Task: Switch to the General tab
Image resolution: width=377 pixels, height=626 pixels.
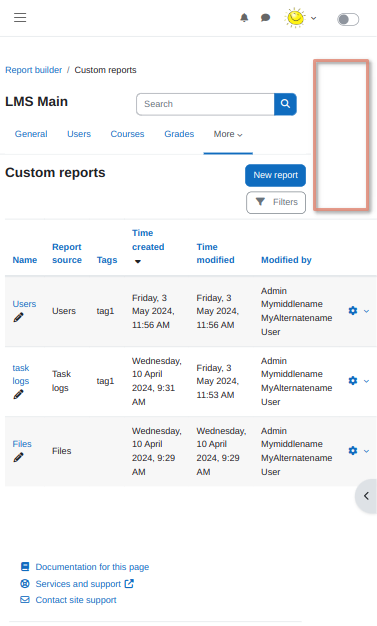Action: pos(31,134)
